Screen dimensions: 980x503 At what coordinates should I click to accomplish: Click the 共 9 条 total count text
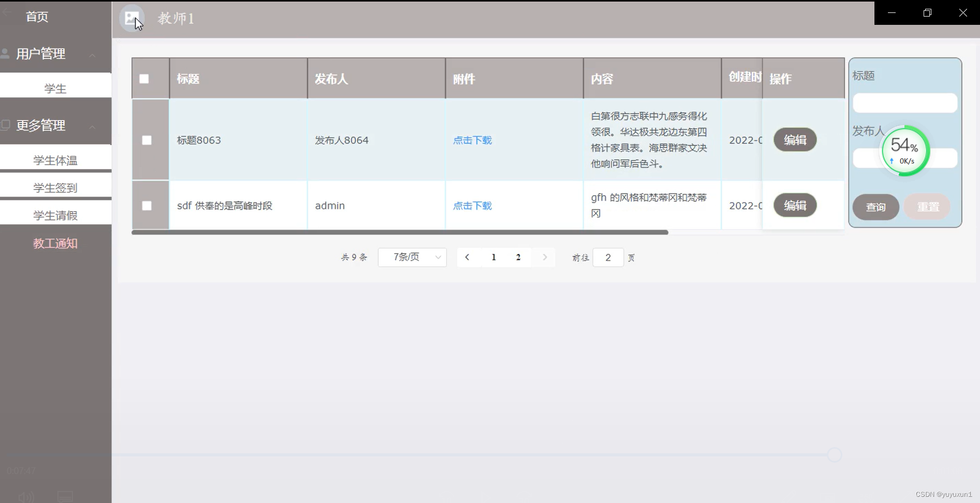pos(354,257)
